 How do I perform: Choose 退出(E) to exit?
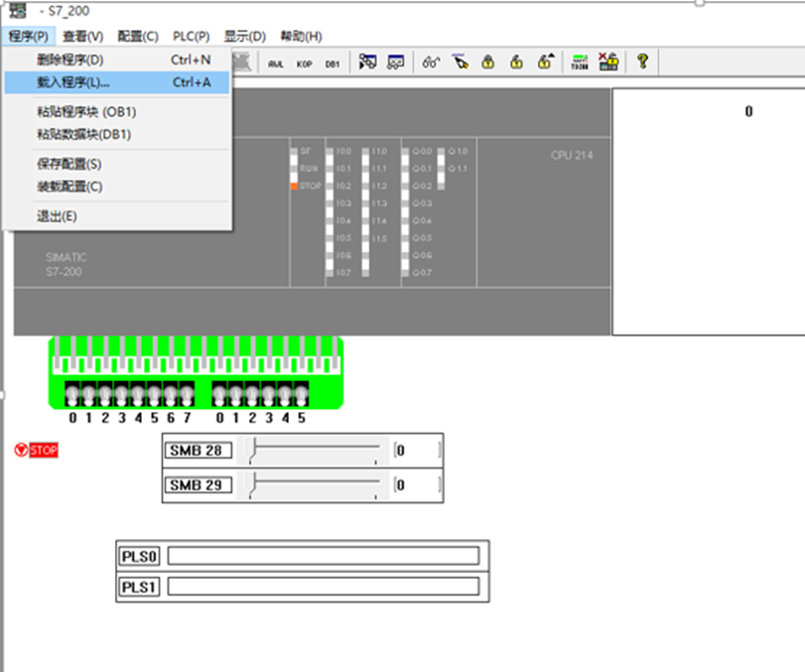[x=117, y=216]
